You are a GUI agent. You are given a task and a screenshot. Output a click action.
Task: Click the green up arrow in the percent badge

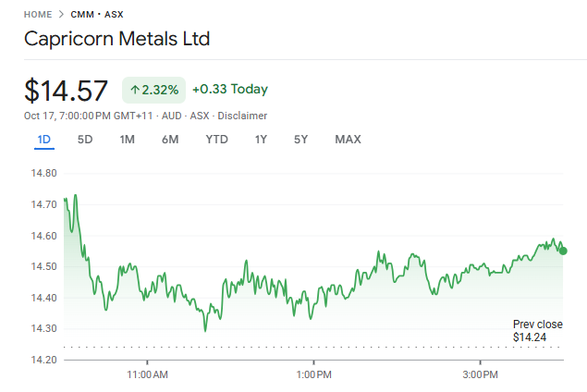coord(134,90)
